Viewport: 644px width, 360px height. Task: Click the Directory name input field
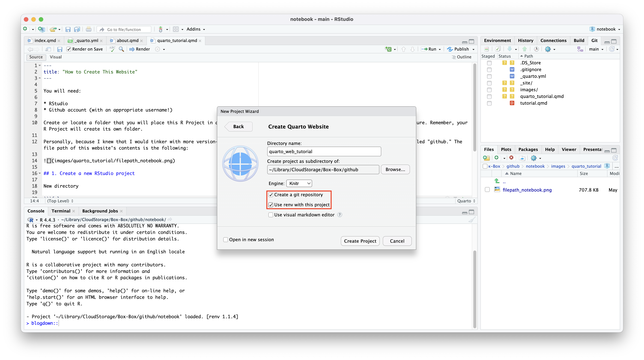(x=324, y=151)
